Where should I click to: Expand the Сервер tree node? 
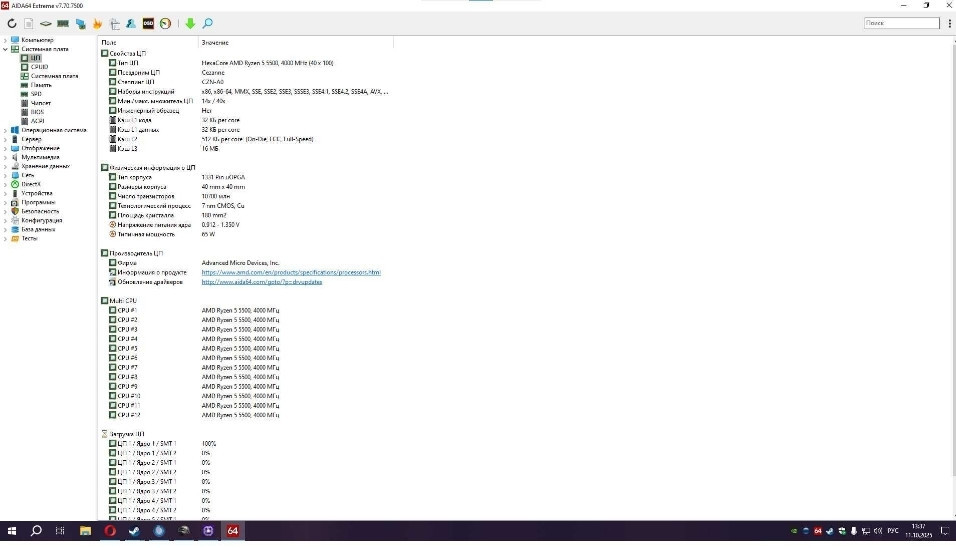pos(5,140)
